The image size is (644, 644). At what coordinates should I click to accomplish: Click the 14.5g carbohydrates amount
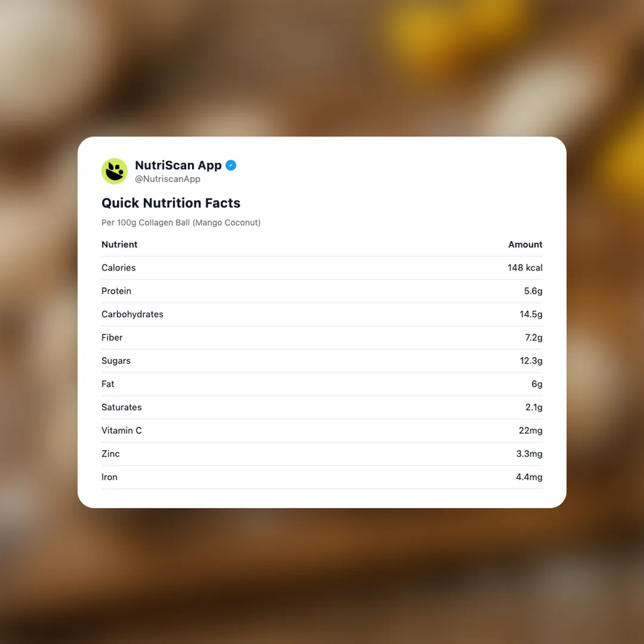tap(531, 314)
